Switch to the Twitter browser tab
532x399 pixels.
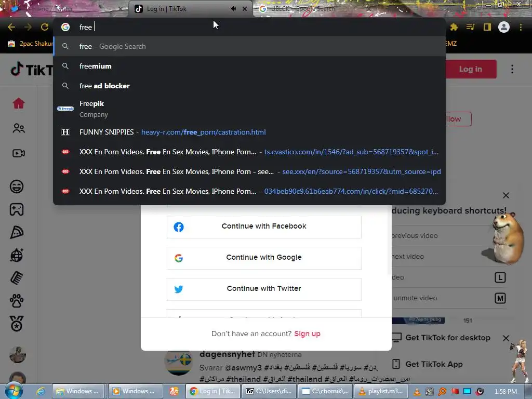click(x=64, y=9)
